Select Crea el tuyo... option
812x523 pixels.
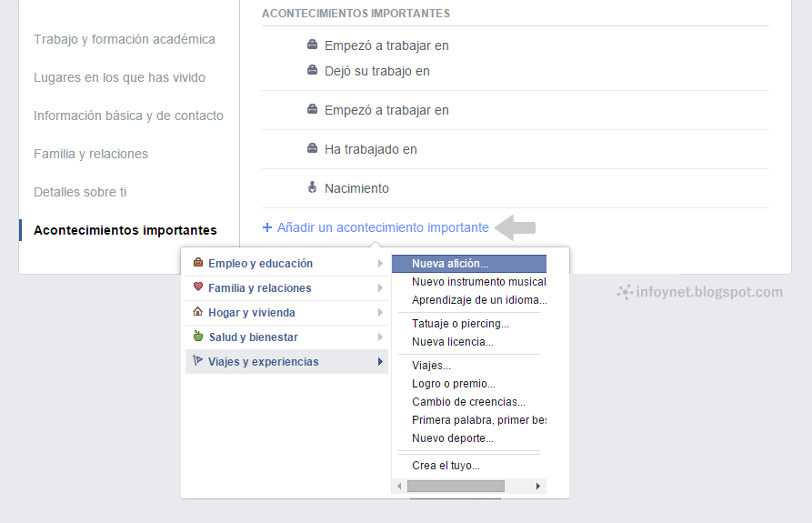coord(469,466)
